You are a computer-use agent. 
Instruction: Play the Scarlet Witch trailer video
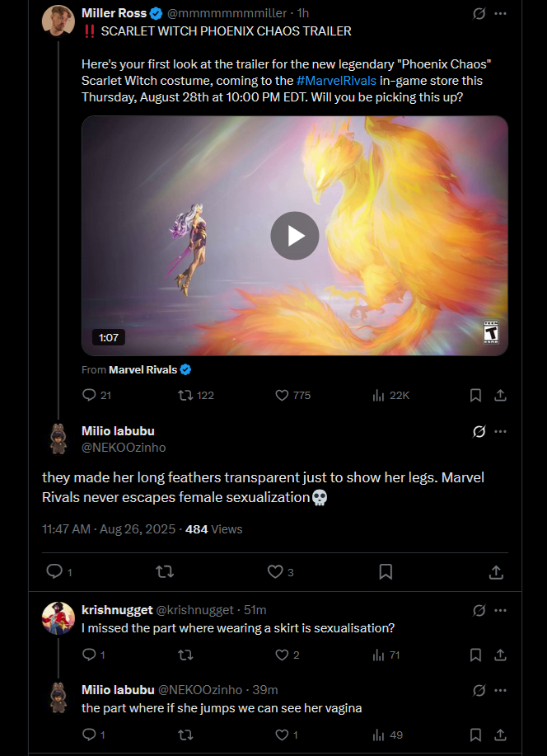pyautogui.click(x=294, y=236)
